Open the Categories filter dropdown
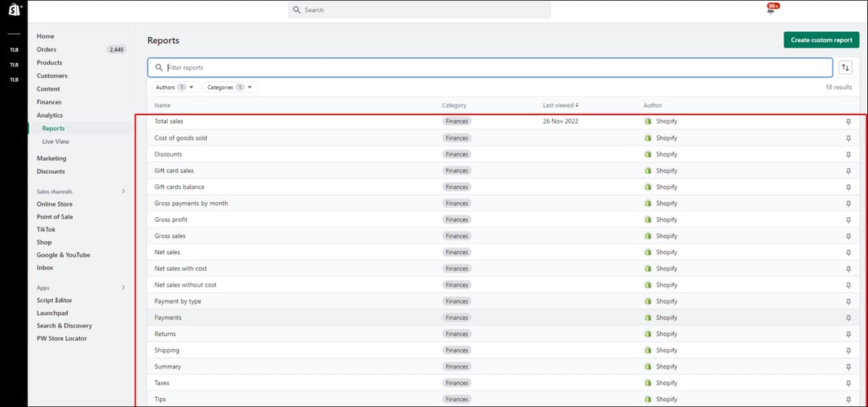The width and height of the screenshot is (868, 407). 231,87
